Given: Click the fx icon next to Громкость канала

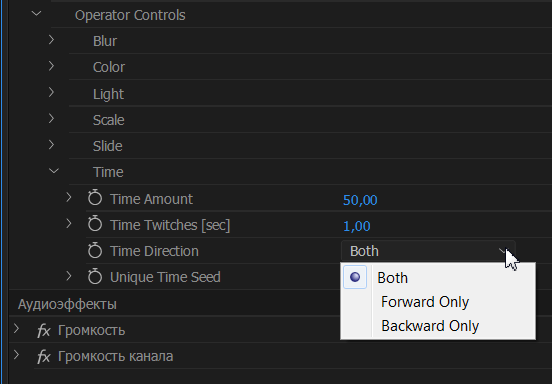Looking at the screenshot, I should [x=44, y=357].
